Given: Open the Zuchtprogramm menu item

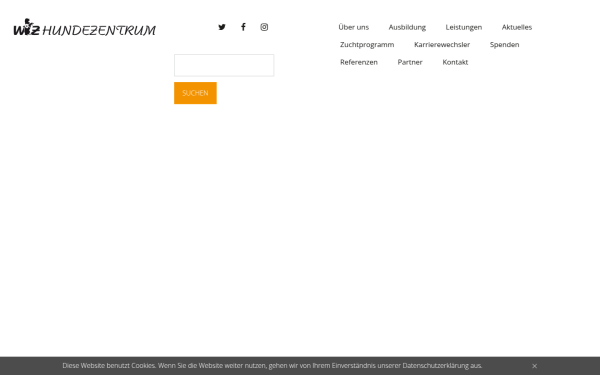Looking at the screenshot, I should point(367,45).
